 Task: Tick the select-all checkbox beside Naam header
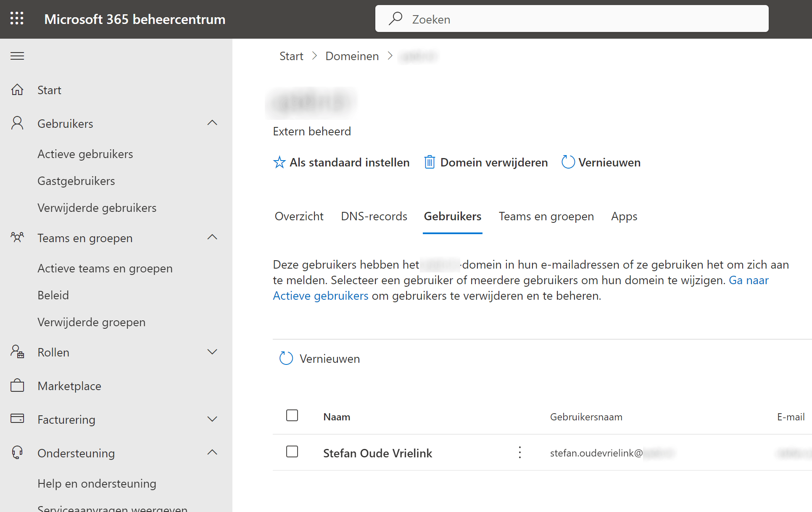tap(292, 416)
